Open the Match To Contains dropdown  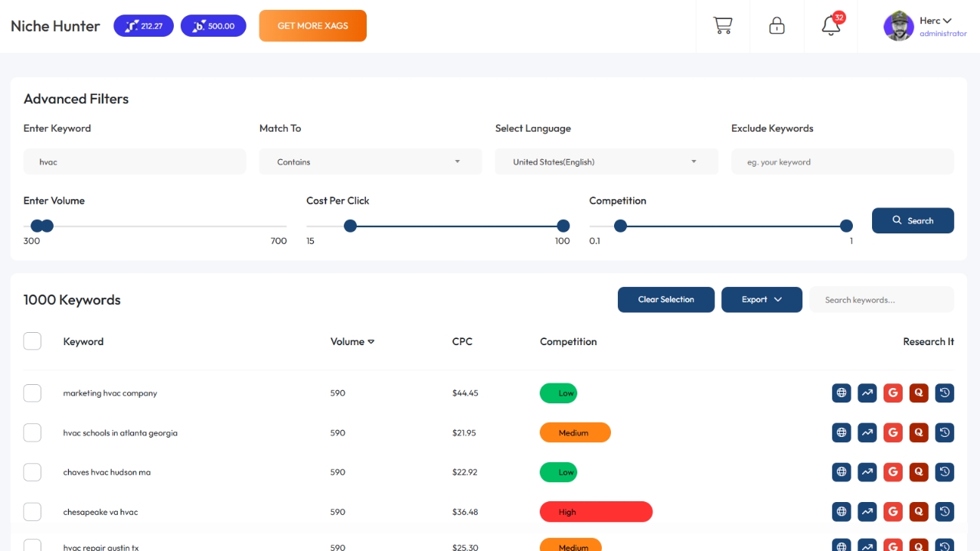point(371,161)
